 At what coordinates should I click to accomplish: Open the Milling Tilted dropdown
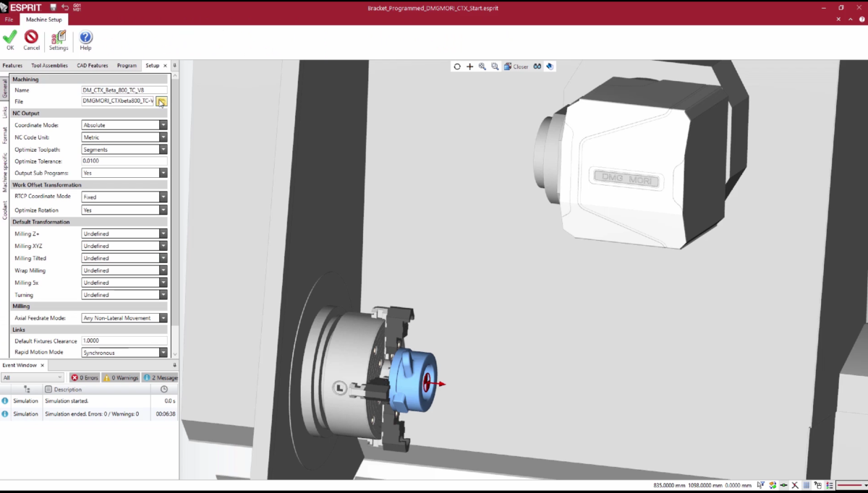(x=163, y=258)
